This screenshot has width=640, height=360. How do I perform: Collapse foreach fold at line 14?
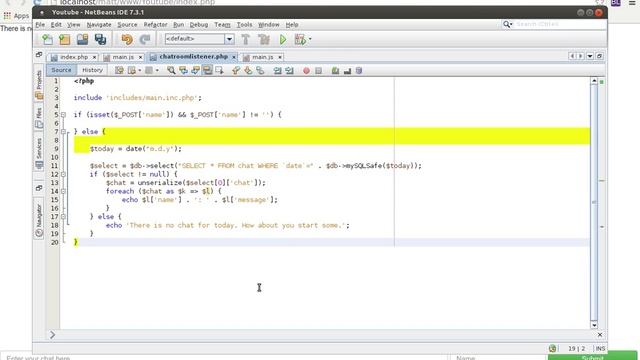pos(63,191)
